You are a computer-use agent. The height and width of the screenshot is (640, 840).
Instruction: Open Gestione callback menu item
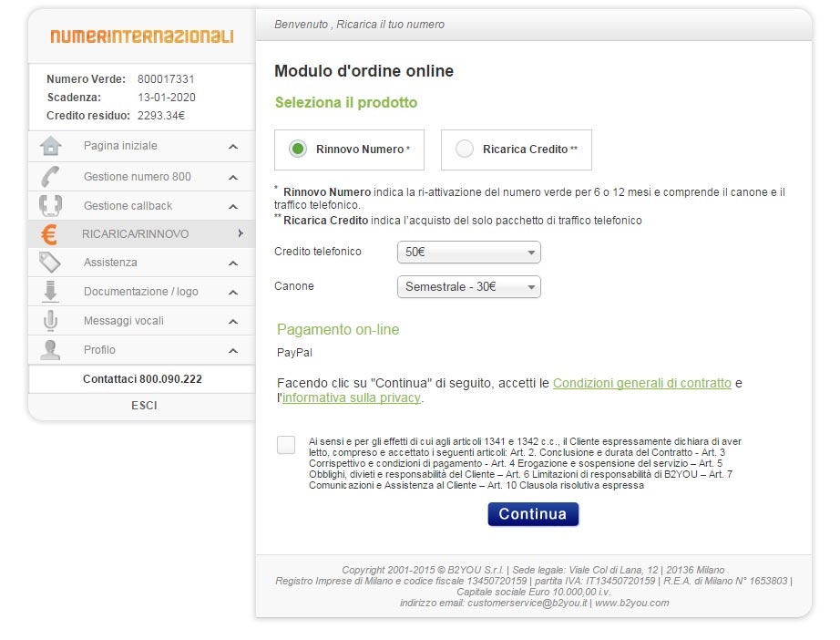pos(141,206)
